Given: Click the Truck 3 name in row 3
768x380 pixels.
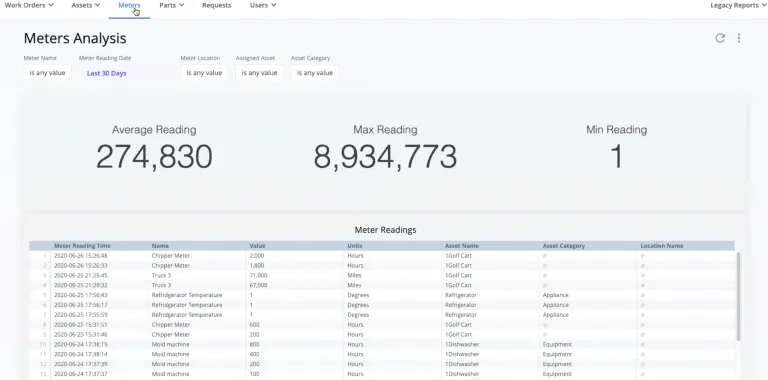Looking at the screenshot, I should [x=161, y=275].
